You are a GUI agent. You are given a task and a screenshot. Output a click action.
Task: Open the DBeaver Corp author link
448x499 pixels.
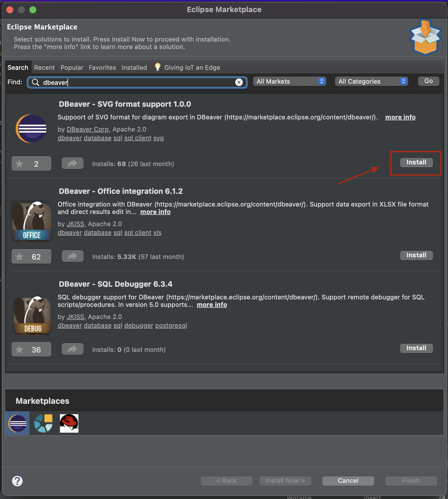click(x=88, y=130)
